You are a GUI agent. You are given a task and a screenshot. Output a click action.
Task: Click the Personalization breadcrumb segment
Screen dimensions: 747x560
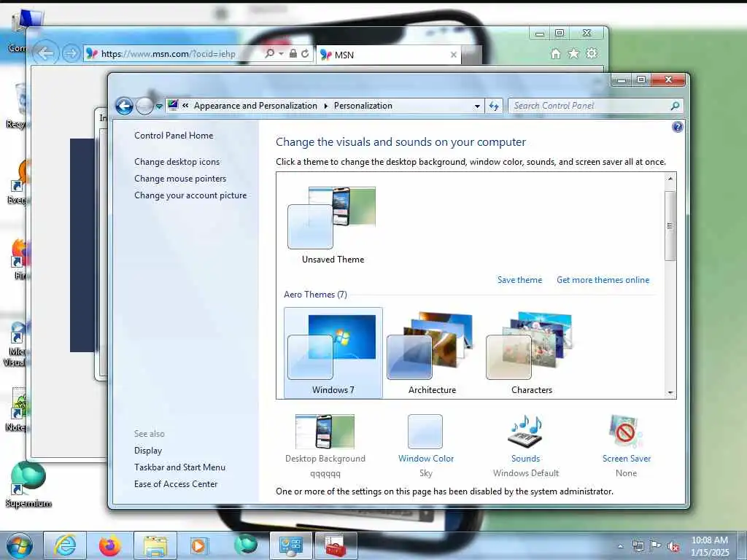(x=363, y=106)
